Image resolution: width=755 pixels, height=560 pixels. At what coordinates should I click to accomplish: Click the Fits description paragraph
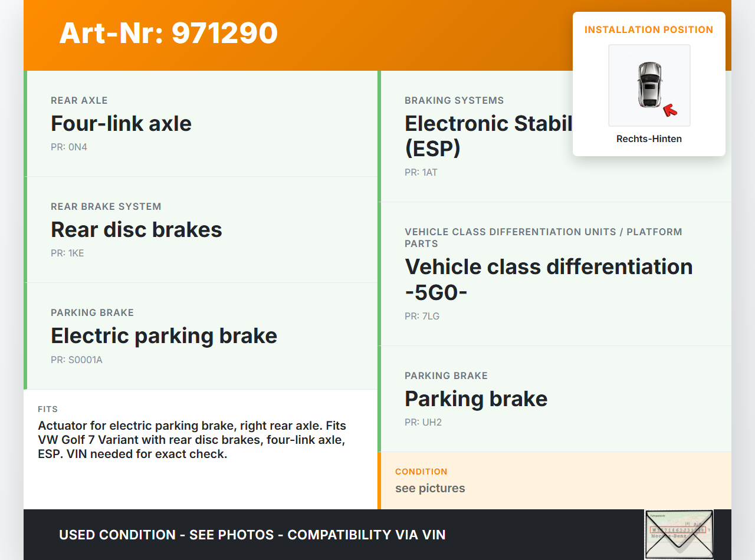pyautogui.click(x=192, y=440)
